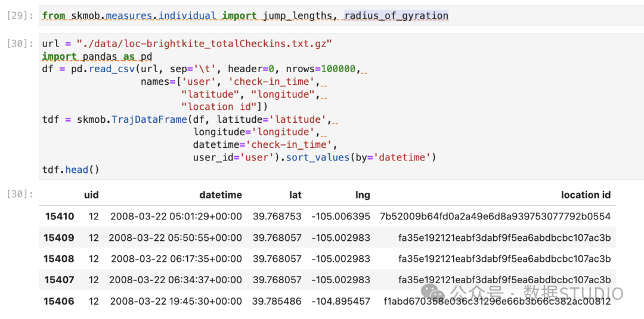
Task: Click the input prompt number 30
Action: [x=20, y=44]
